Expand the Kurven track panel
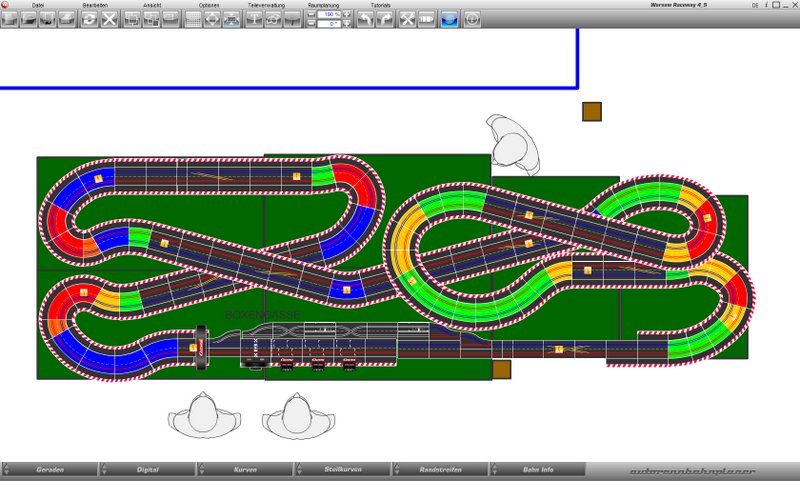 245,469
